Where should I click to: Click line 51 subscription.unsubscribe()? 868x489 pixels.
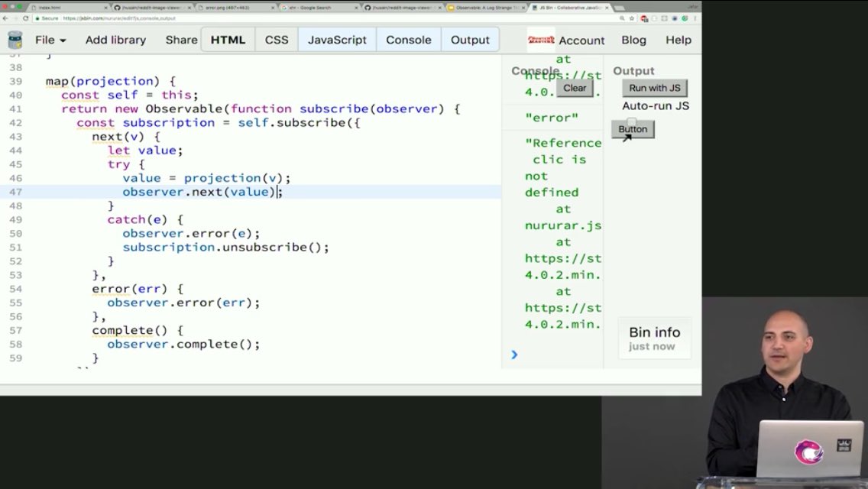click(226, 248)
